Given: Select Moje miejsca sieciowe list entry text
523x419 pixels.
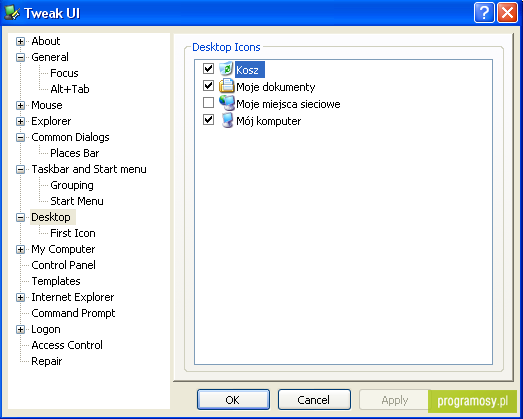Looking at the screenshot, I should point(288,104).
